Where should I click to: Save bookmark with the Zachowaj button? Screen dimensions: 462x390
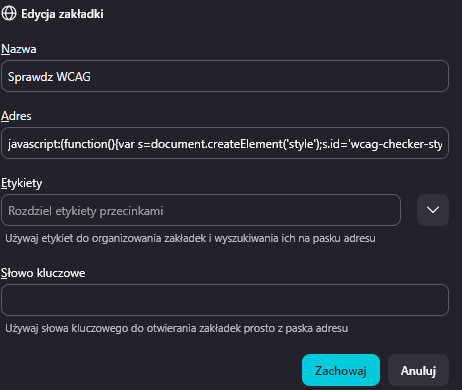(x=341, y=370)
